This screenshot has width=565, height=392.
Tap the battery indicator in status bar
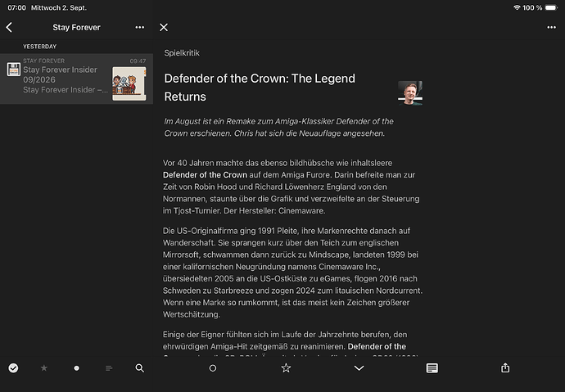pyautogui.click(x=551, y=7)
